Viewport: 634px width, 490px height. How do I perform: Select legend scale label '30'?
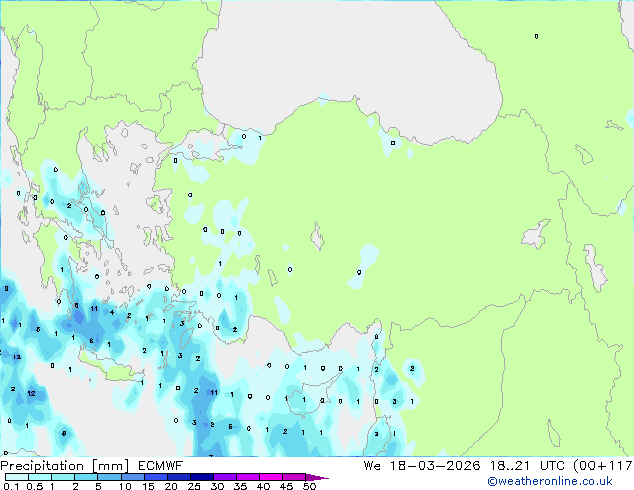(x=217, y=486)
